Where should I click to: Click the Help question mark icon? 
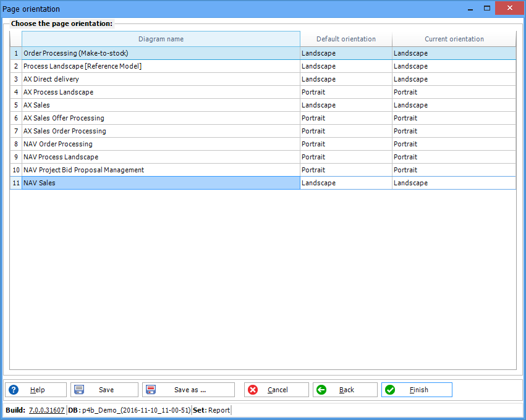(x=14, y=390)
